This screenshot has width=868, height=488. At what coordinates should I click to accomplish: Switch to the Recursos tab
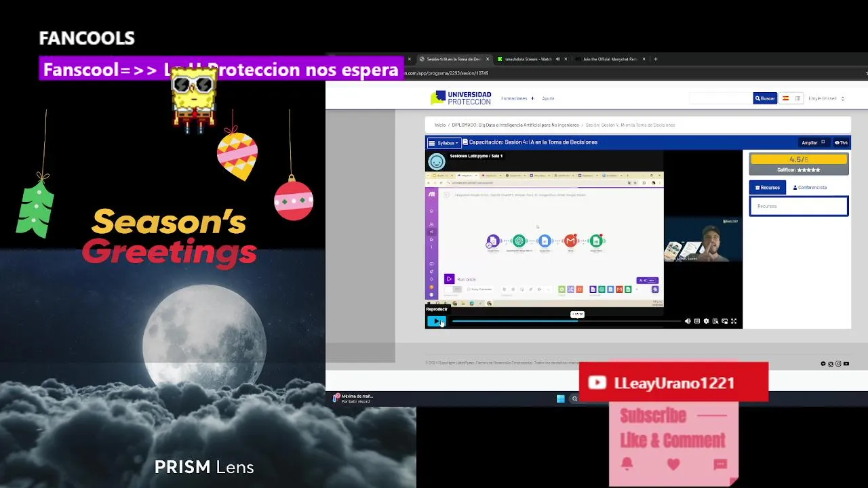[x=767, y=187]
